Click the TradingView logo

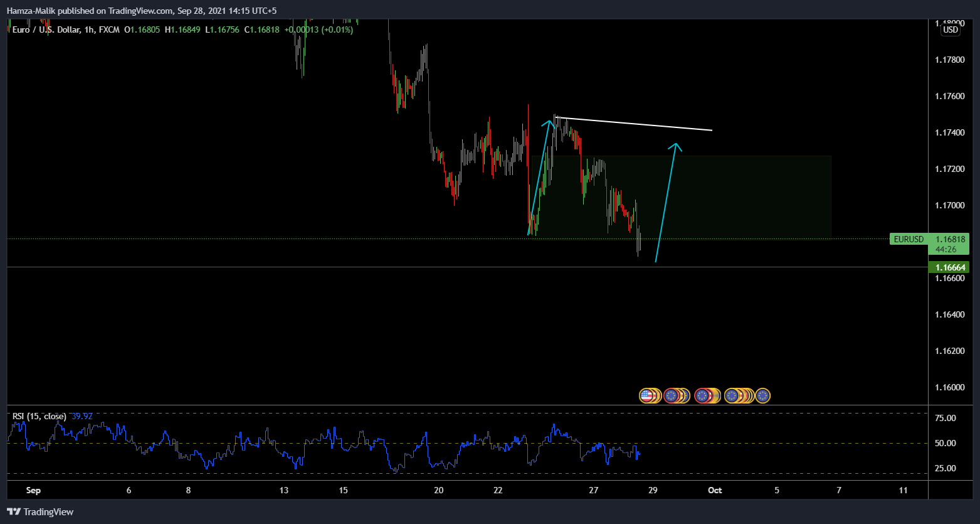40,512
